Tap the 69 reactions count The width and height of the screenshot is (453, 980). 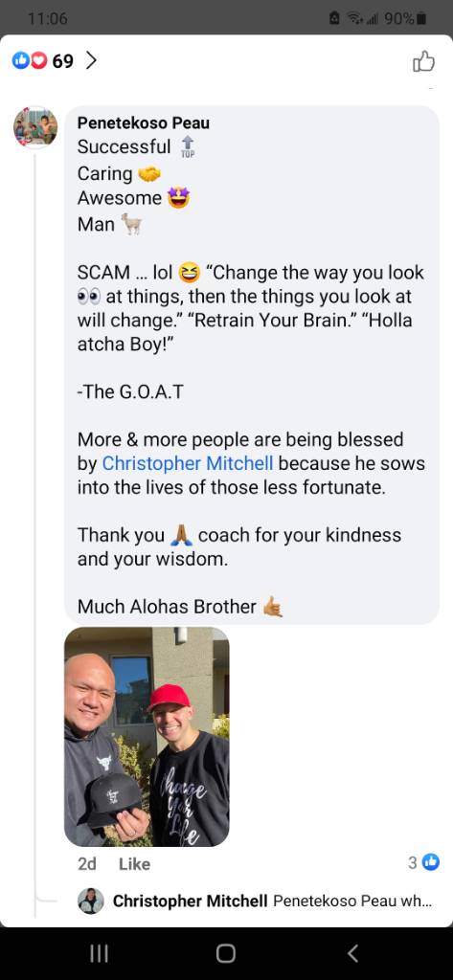pos(62,61)
